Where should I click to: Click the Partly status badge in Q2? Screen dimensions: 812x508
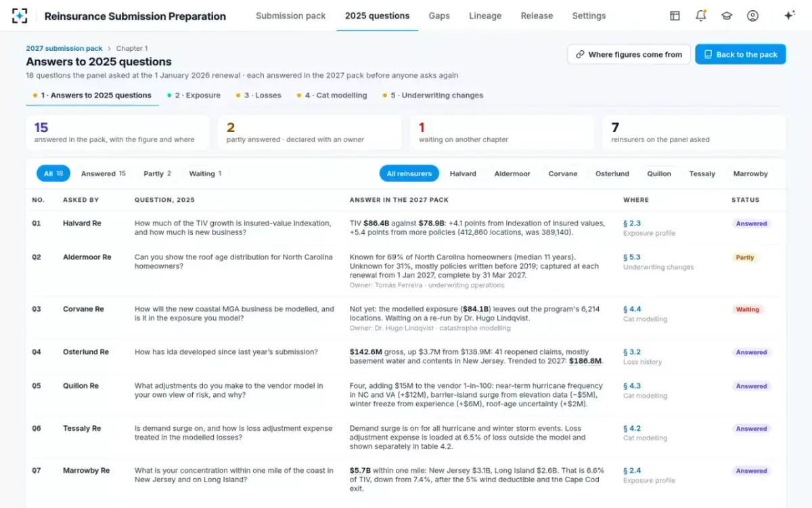(x=745, y=257)
